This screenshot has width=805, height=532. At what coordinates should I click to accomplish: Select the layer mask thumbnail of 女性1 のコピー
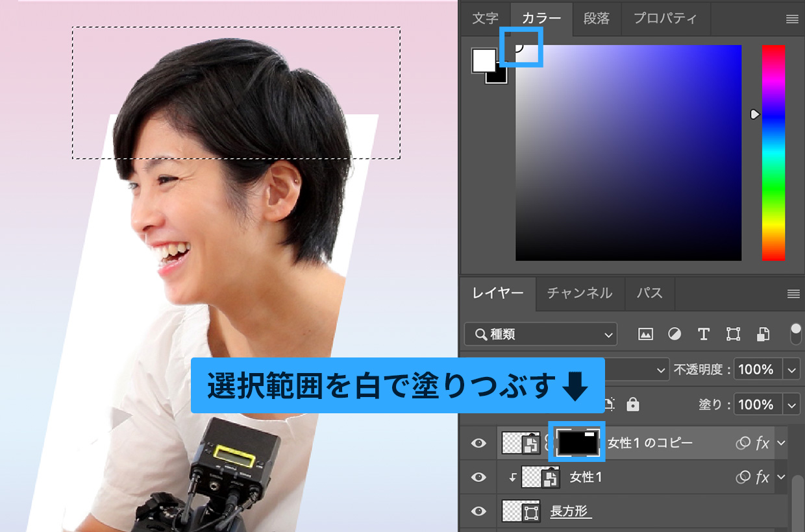[x=577, y=442]
